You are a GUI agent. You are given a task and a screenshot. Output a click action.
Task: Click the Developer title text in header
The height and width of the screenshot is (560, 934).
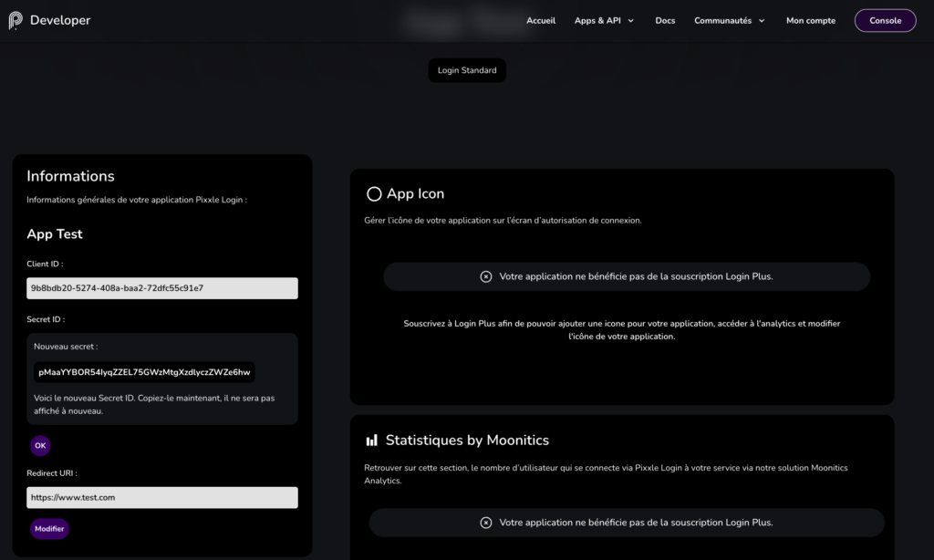60,20
